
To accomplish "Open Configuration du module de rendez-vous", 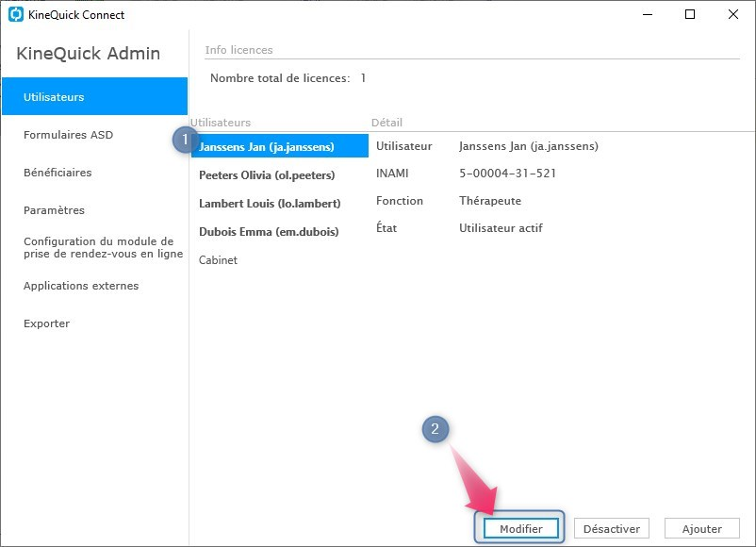I will pyautogui.click(x=103, y=247).
